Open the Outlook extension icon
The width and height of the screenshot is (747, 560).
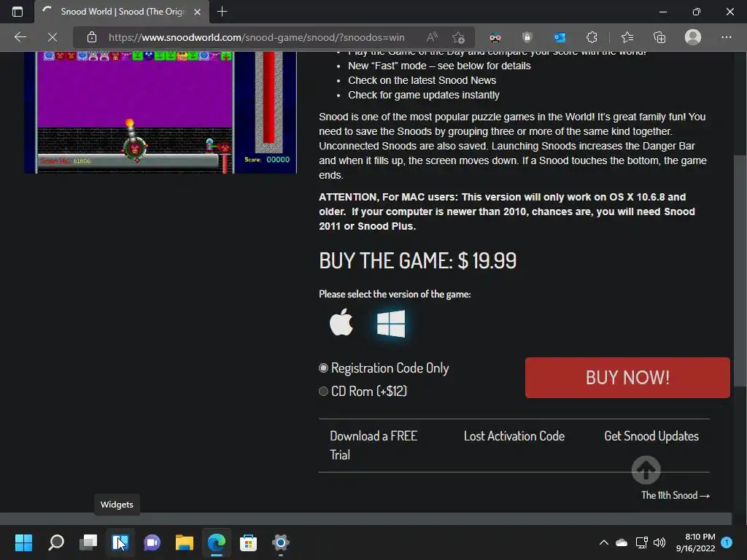pos(560,37)
